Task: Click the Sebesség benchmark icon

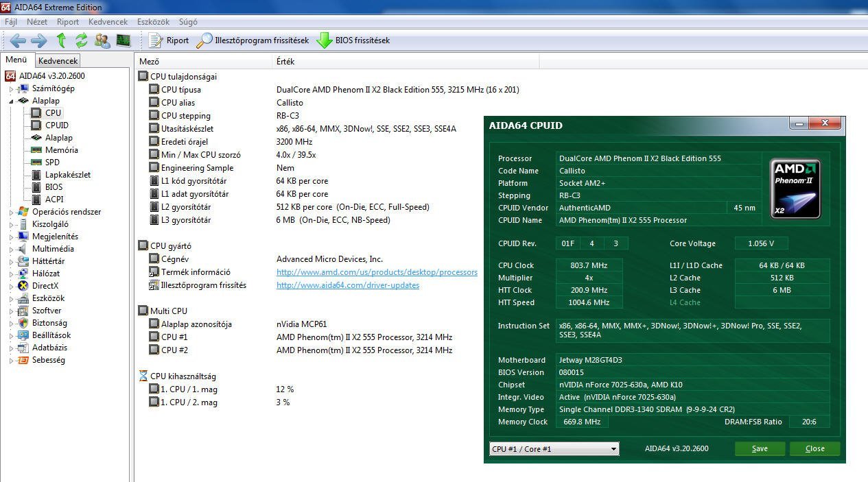Action: pos(23,360)
